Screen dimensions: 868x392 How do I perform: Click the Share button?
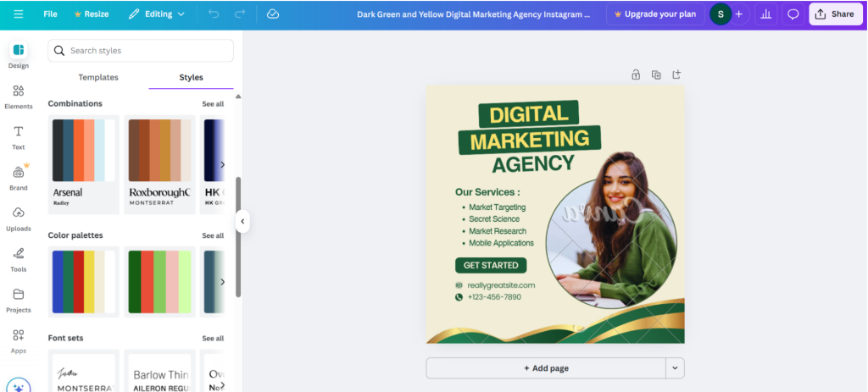(835, 14)
